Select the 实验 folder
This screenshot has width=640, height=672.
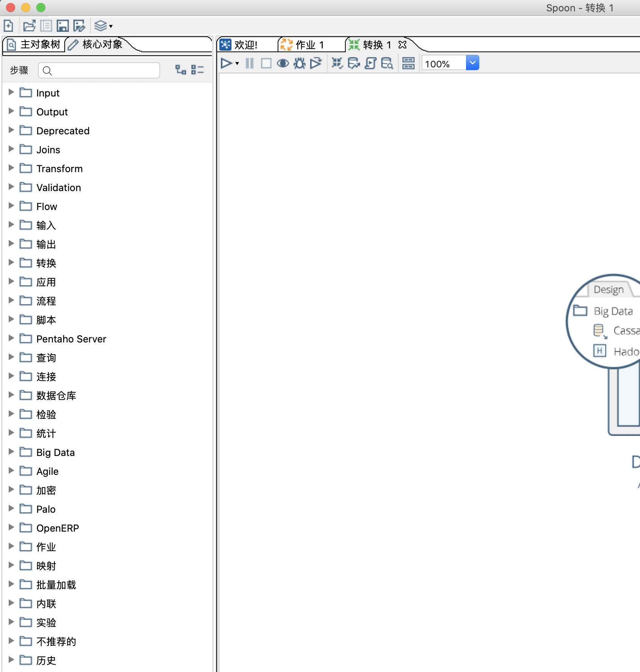(46, 623)
